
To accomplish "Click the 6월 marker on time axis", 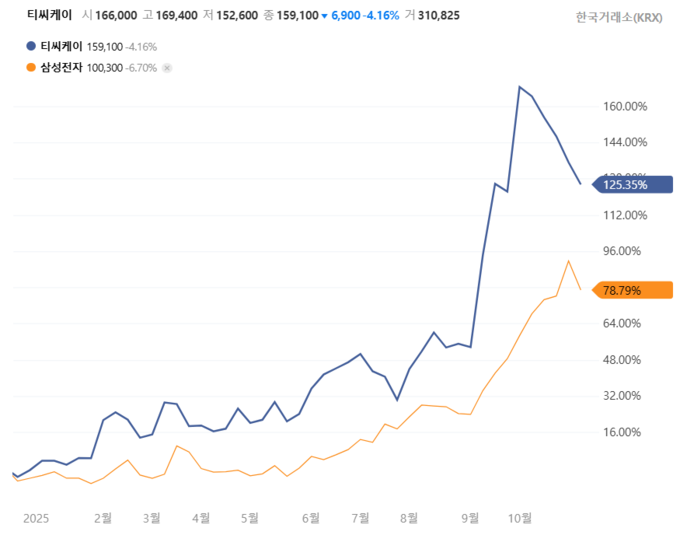I will tap(310, 518).
